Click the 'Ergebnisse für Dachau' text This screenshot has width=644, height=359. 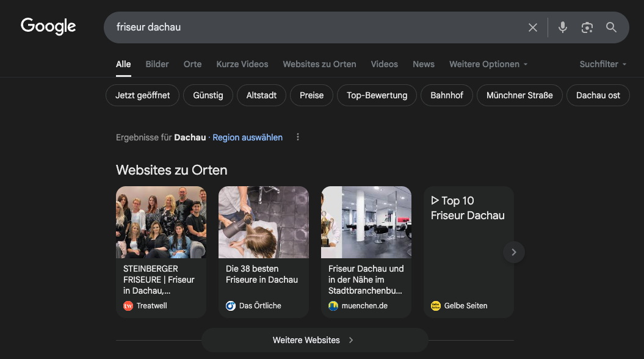tap(161, 137)
